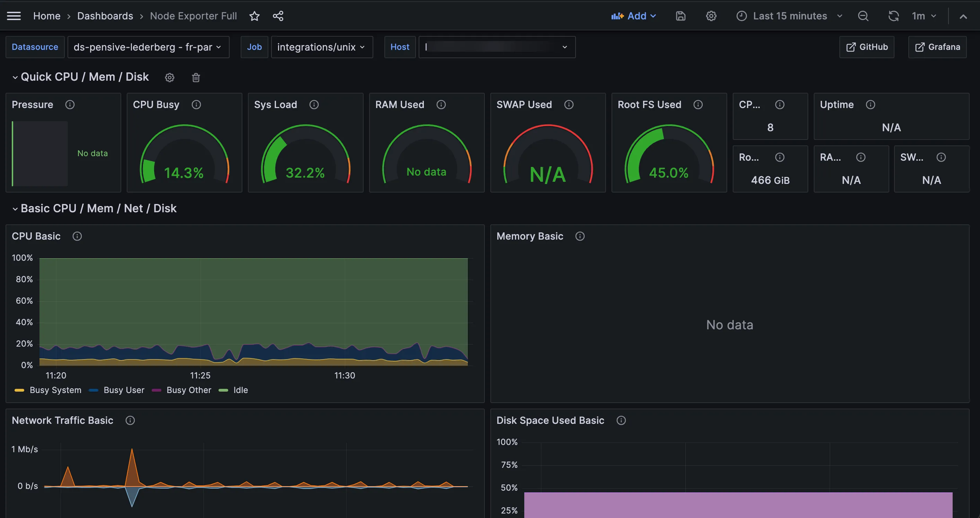Screen dimensions: 980x518
Task: Open the GitHub link button
Action: click(x=867, y=47)
